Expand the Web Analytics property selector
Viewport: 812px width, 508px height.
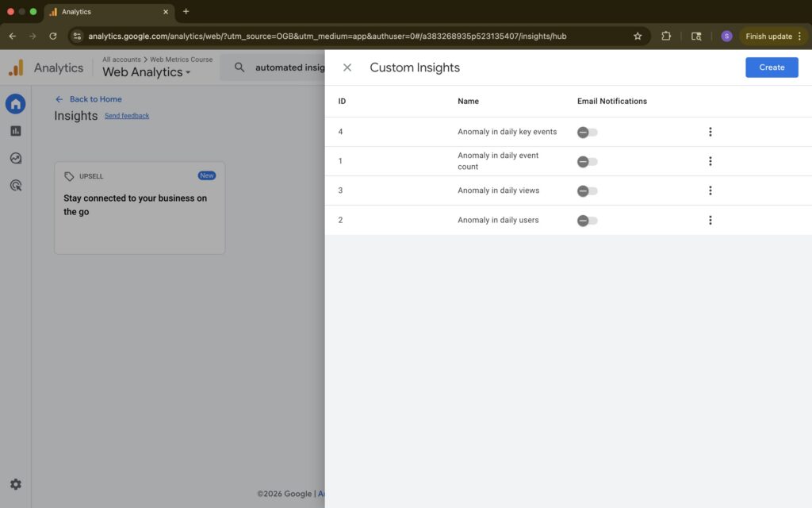pyautogui.click(x=147, y=72)
